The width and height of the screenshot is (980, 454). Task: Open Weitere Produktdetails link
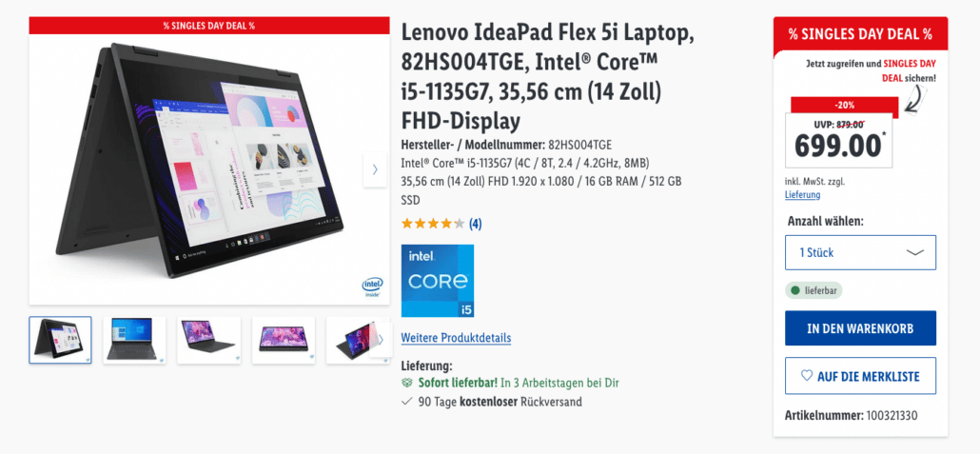point(456,338)
